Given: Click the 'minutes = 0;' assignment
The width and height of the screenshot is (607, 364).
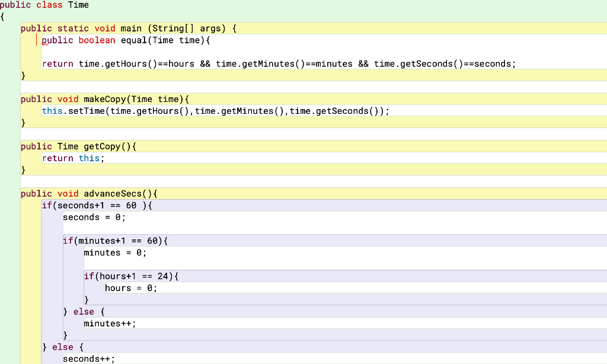Looking at the screenshot, I should click(116, 253).
